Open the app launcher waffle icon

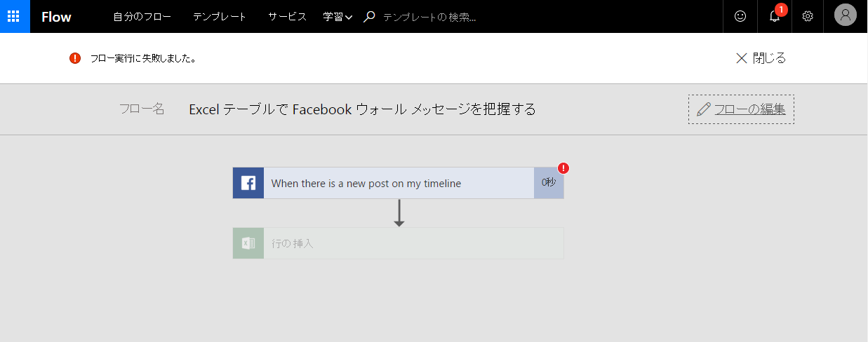click(15, 16)
